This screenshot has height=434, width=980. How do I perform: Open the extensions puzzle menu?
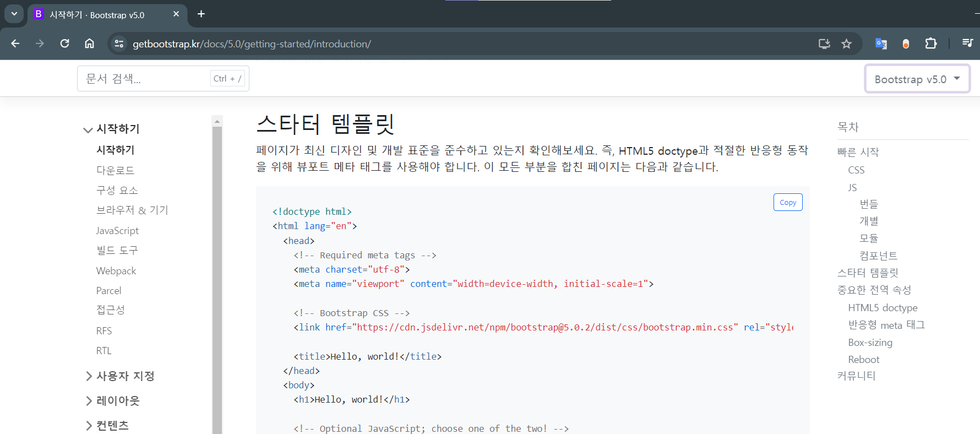click(x=931, y=44)
